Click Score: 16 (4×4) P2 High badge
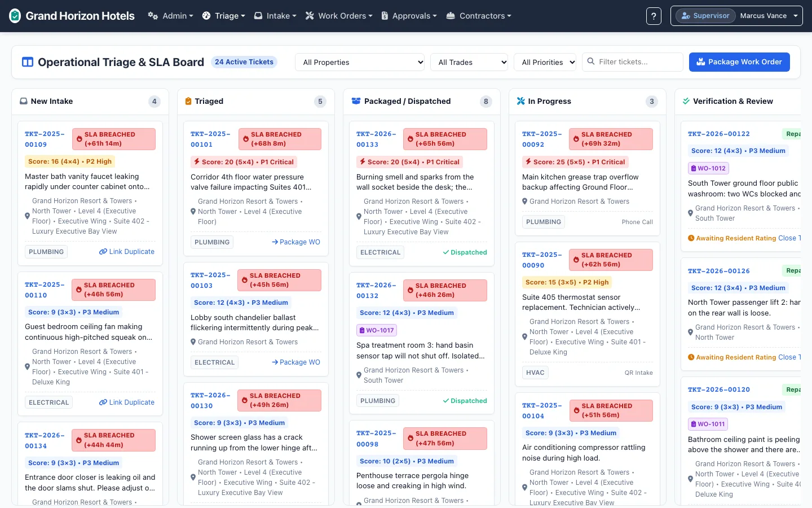 coord(70,161)
